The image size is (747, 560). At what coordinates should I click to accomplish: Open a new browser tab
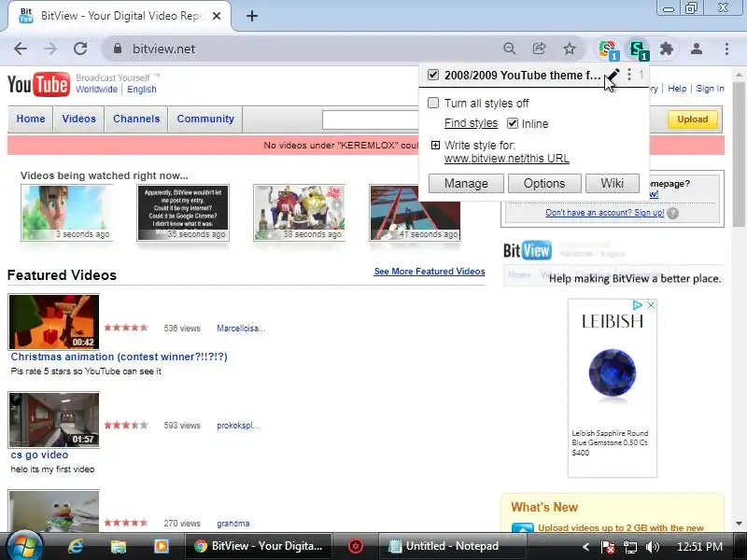coord(252,16)
